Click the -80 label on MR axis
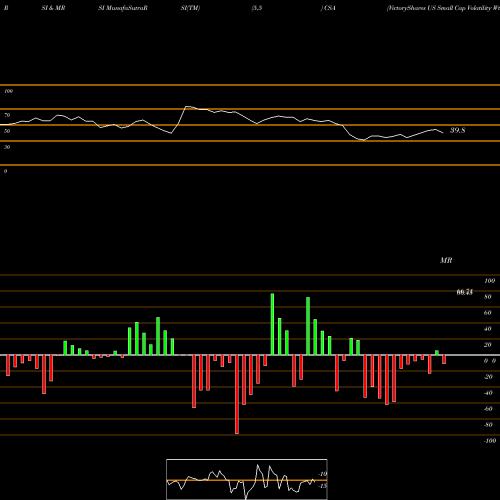Screen dimensions: 500x500 tap(488, 425)
